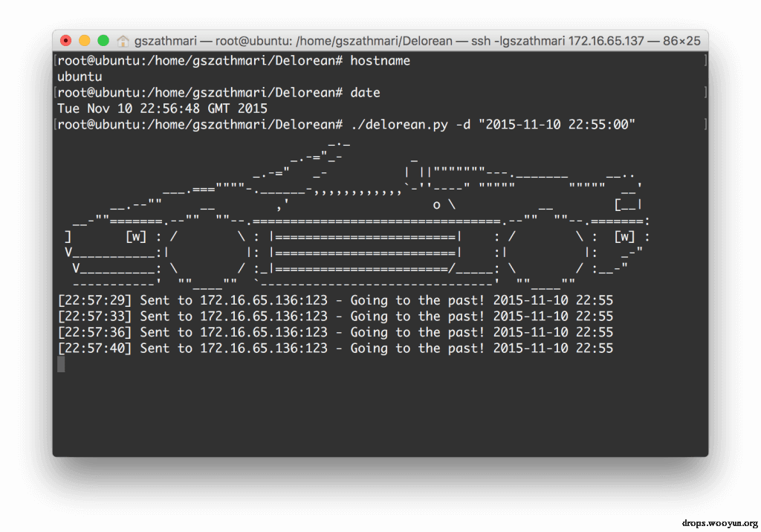Minimize the terminal with the yellow button
761x532 pixels.
pos(85,41)
